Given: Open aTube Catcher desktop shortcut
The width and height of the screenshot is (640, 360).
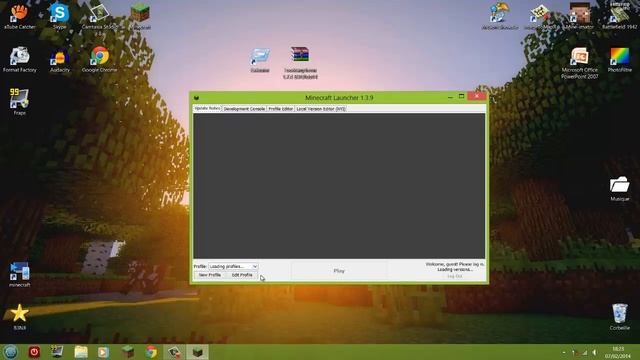Looking at the screenshot, I should pos(19,16).
